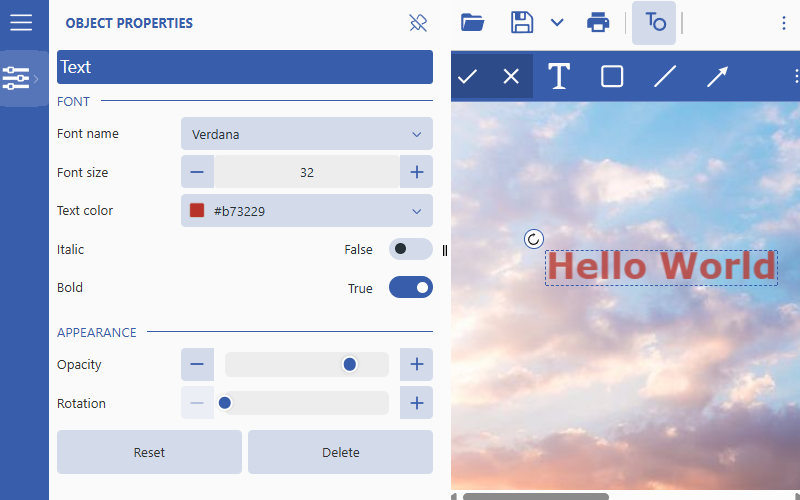Enable the Italic toggle

(x=411, y=249)
